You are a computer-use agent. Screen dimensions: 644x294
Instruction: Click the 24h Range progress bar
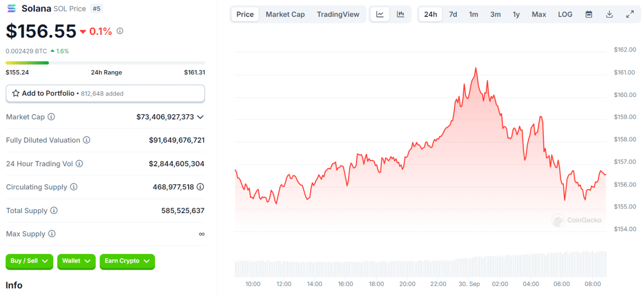pos(105,63)
